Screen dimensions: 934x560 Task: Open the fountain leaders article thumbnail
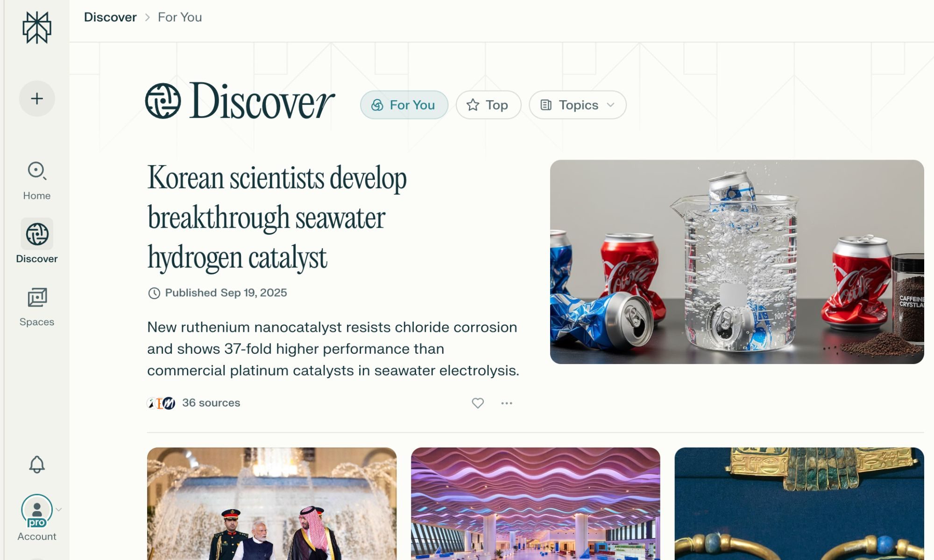tap(272, 504)
